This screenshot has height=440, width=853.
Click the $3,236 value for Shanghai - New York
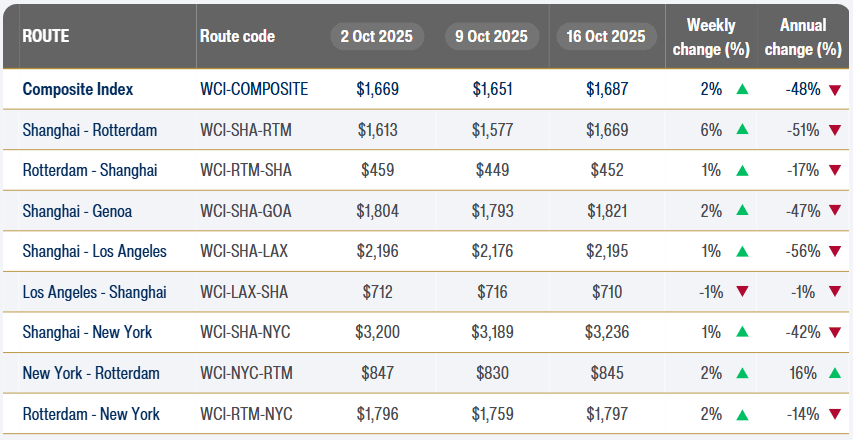(x=607, y=333)
